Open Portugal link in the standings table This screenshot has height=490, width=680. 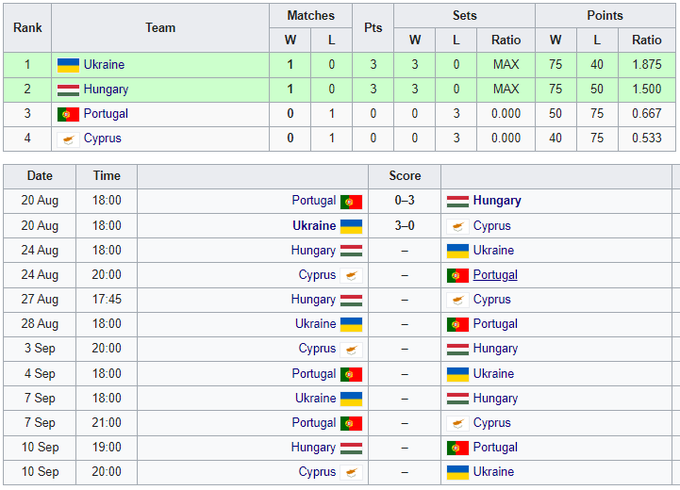(x=106, y=114)
